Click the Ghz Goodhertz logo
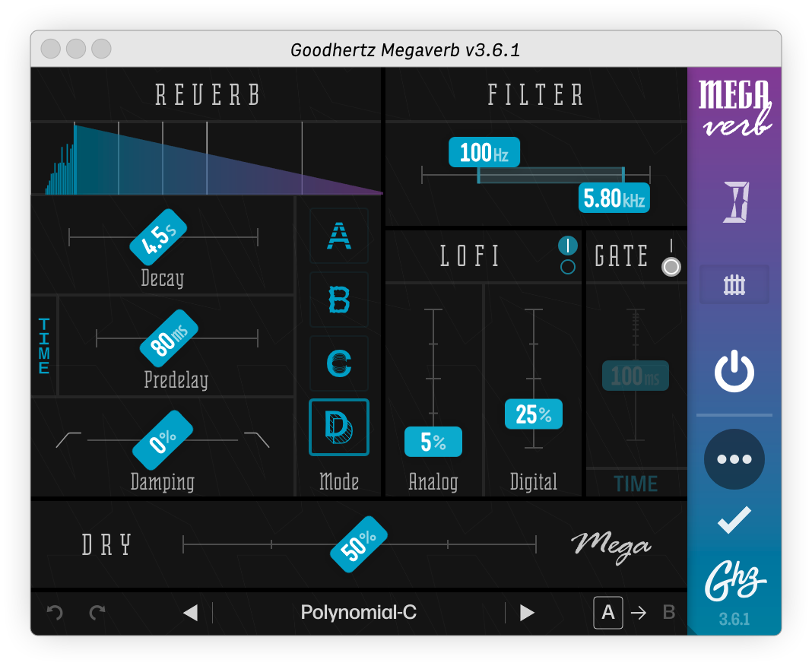This screenshot has width=812, height=666. [734, 581]
